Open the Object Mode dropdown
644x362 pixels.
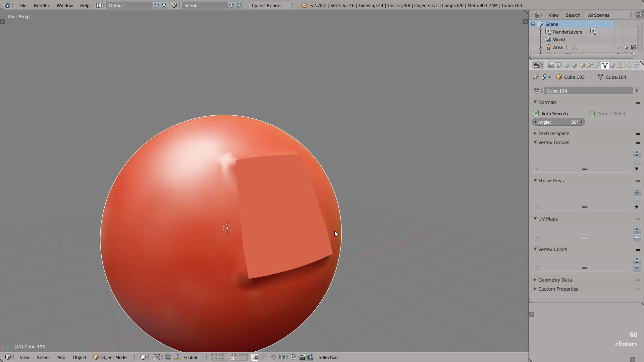114,357
